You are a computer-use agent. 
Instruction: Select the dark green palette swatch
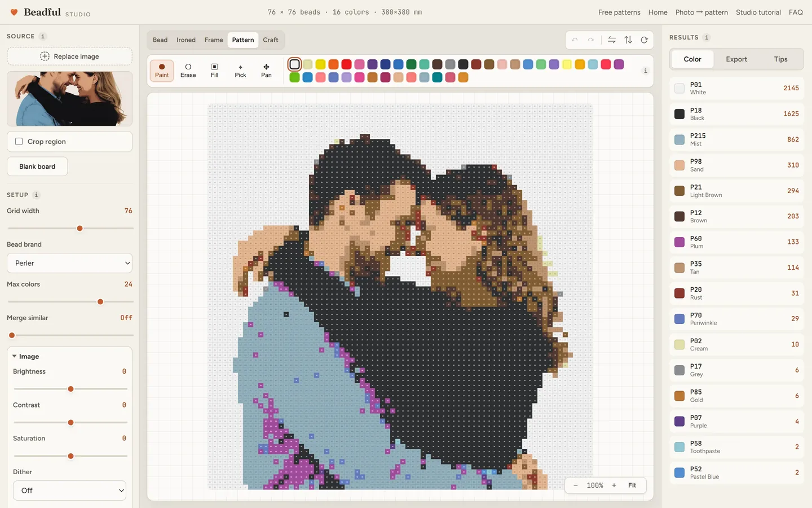[x=411, y=64]
